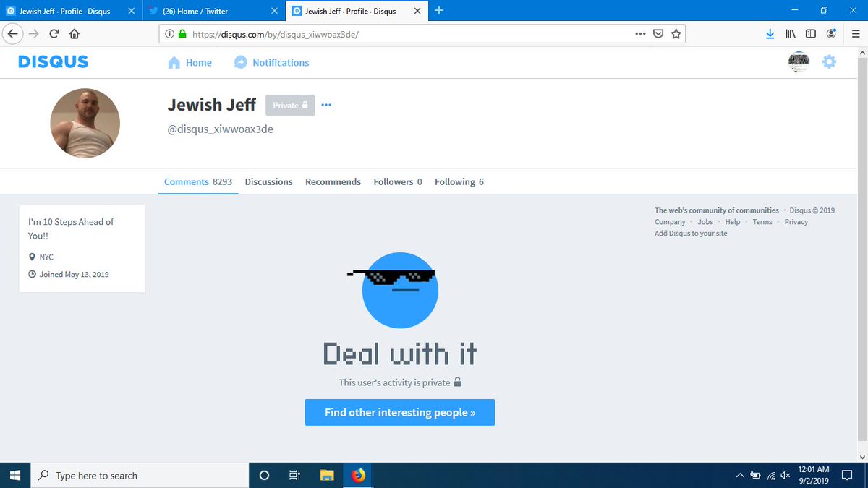Click the Firefox taskbar icon
The height and width of the screenshot is (488, 868).
[x=359, y=475]
